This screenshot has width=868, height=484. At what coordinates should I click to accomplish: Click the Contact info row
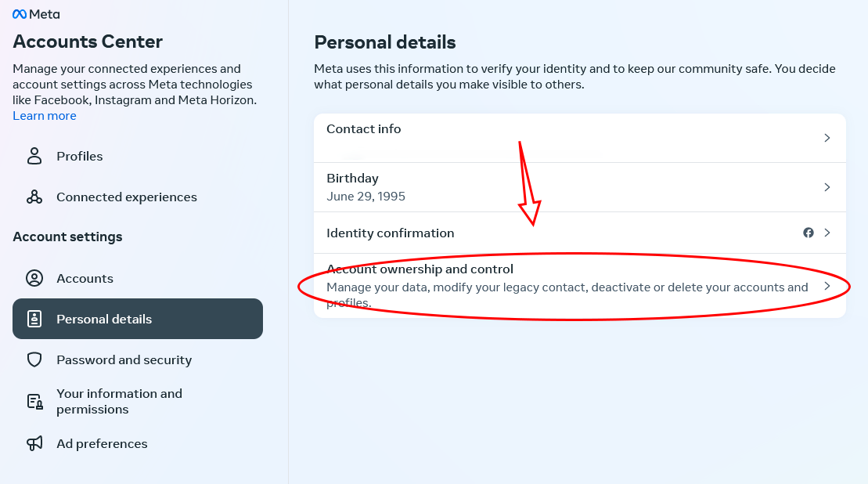point(548,138)
